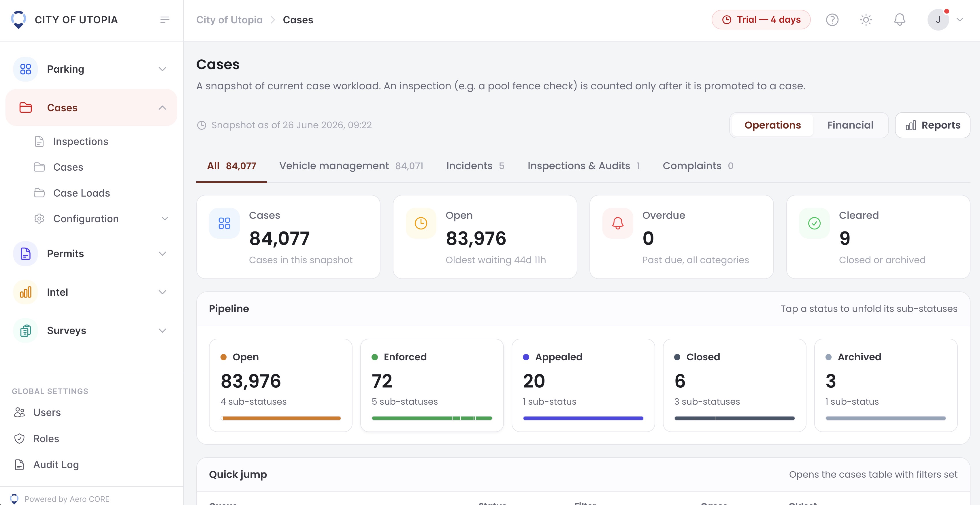Click the Roles shield icon
980x505 pixels.
pyautogui.click(x=19, y=439)
